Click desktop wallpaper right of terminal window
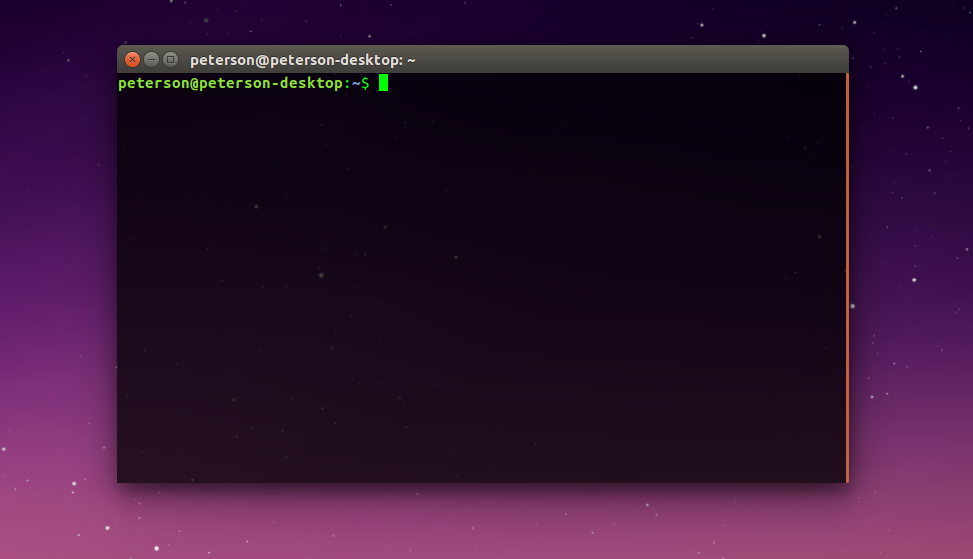 point(910,280)
